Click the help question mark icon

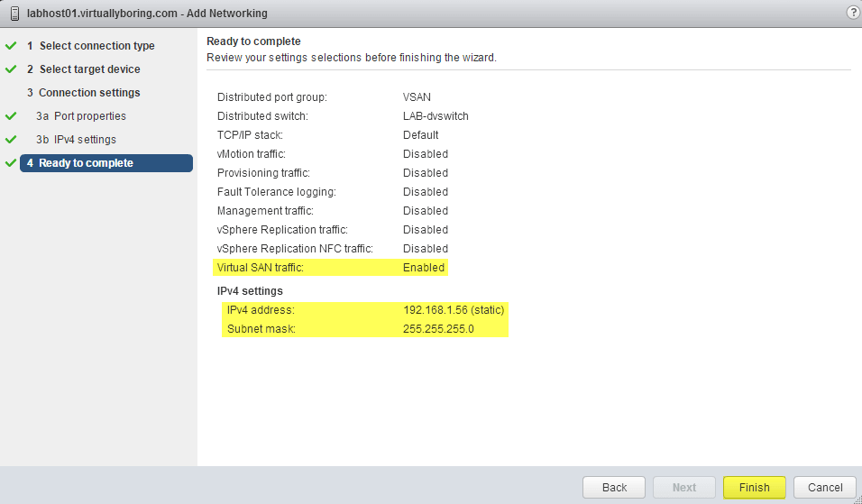coord(853,13)
